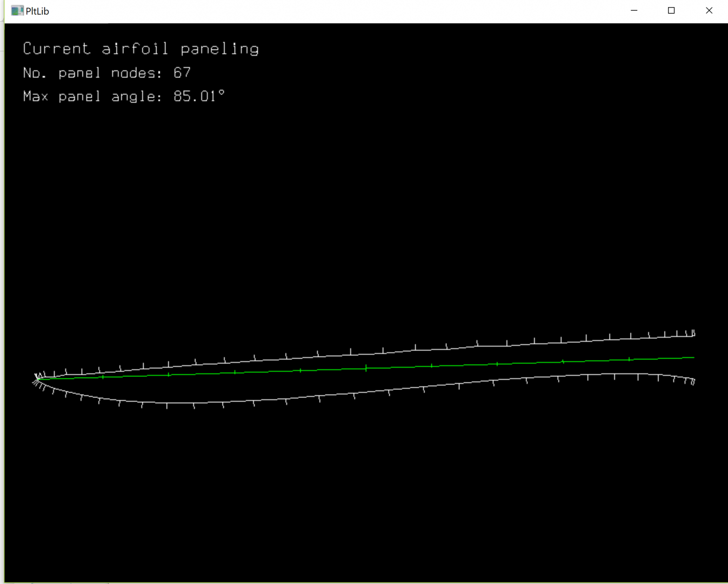Click the airfoil leading edge point
Screen dimensions: 728x584
coord(37,379)
